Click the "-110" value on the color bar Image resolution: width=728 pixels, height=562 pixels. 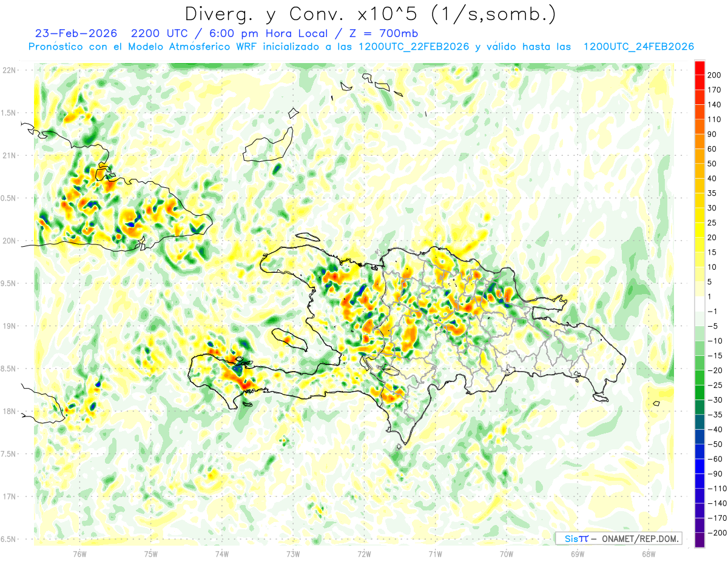point(716,488)
